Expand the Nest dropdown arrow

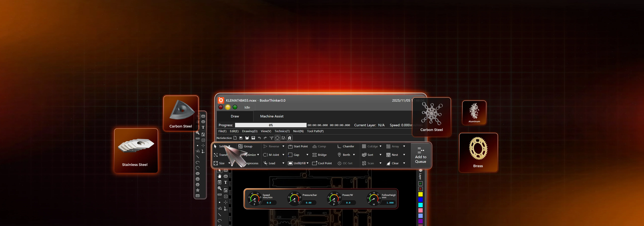(x=404, y=155)
